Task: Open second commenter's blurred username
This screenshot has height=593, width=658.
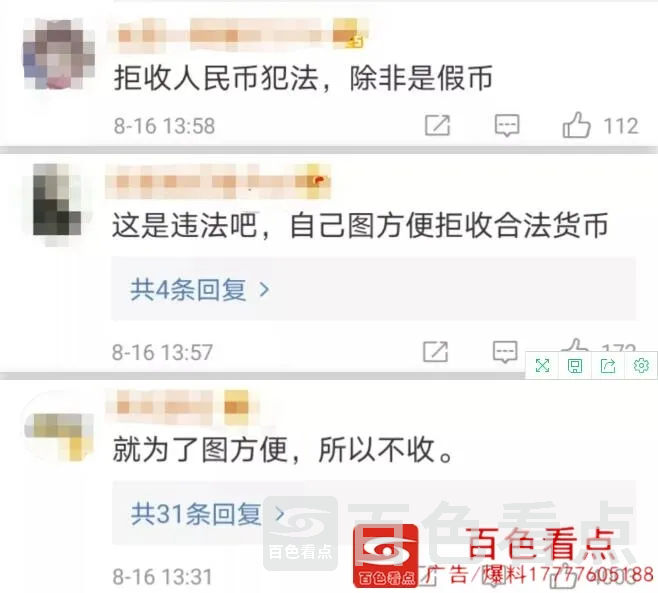Action: 218,182
